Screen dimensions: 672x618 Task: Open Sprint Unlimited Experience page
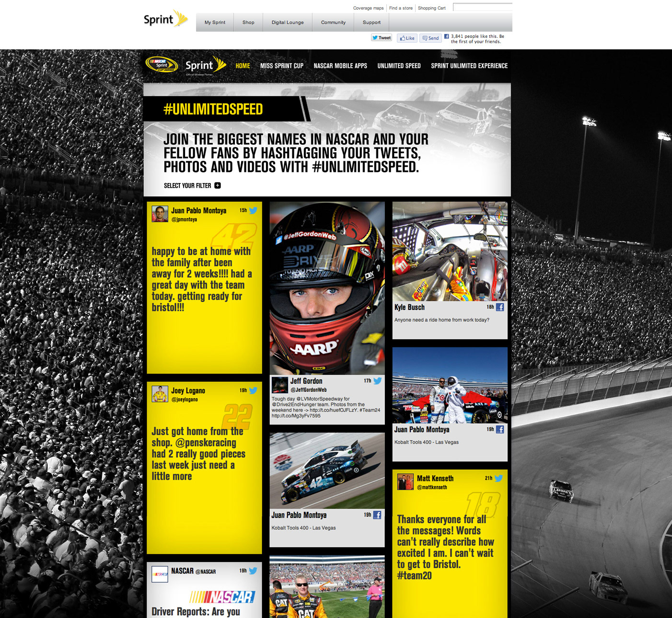[469, 66]
